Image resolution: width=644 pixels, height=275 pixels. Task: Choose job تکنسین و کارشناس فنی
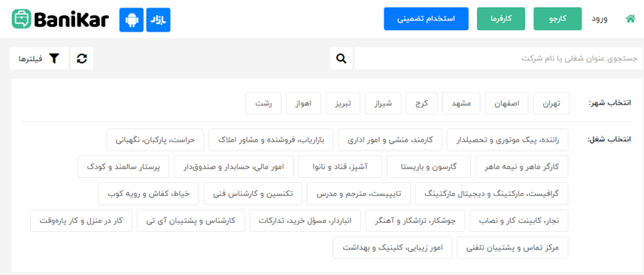(x=253, y=194)
